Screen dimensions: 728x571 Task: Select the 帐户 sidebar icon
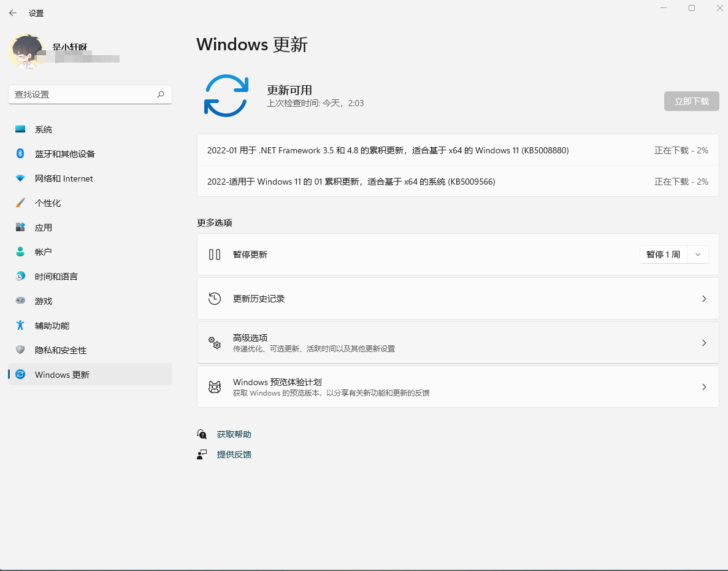17,252
